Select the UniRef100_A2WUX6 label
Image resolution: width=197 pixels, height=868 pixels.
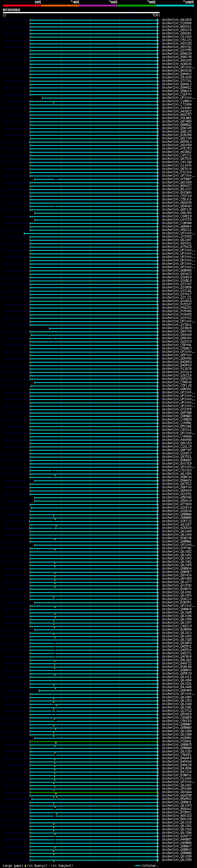click(177, 64)
